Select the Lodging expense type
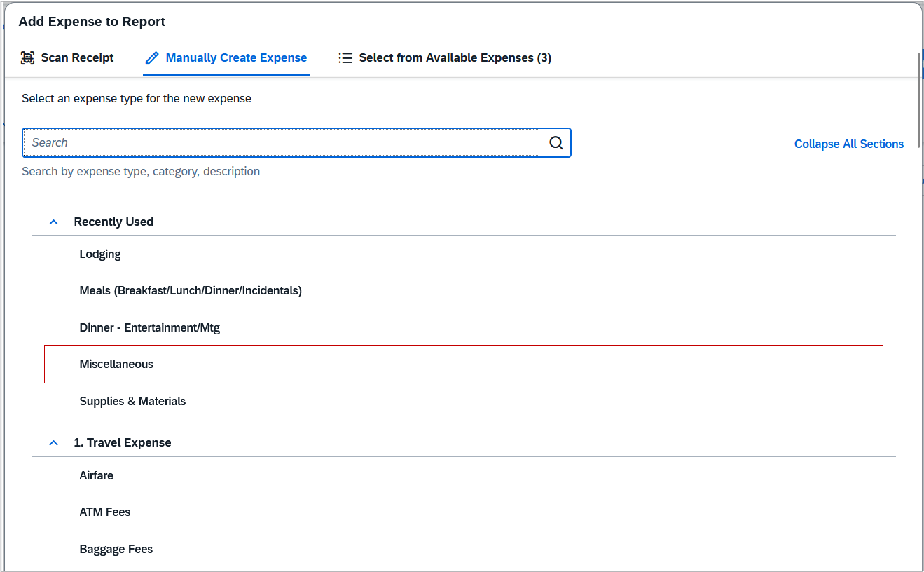The image size is (924, 572). (99, 254)
